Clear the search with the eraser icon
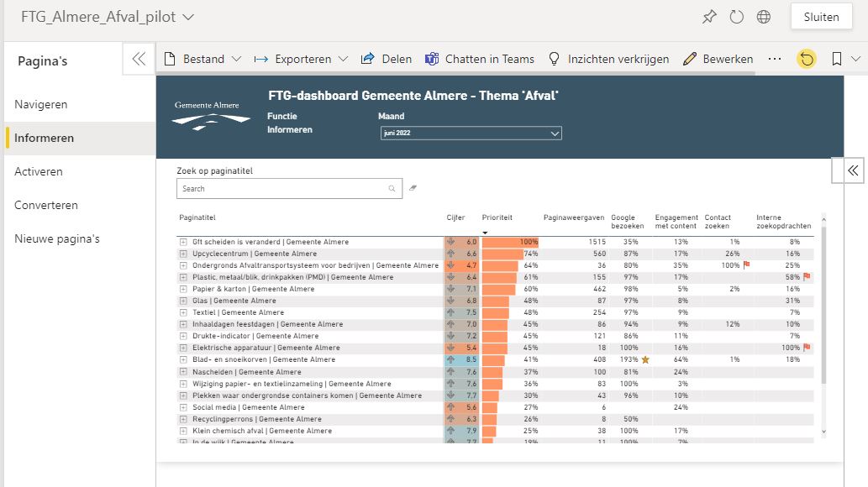Screen dimensions: 868x487 413,188
